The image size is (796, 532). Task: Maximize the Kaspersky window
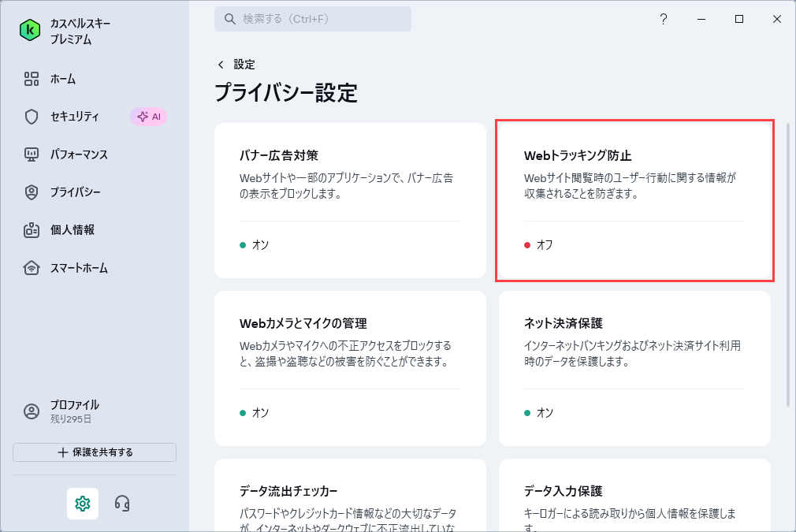(x=739, y=19)
